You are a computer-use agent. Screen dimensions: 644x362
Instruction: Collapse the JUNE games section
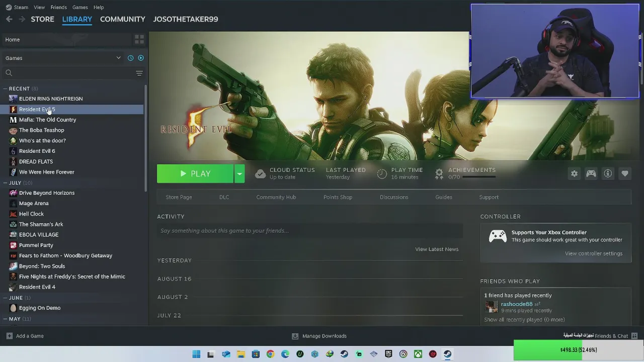(5, 298)
